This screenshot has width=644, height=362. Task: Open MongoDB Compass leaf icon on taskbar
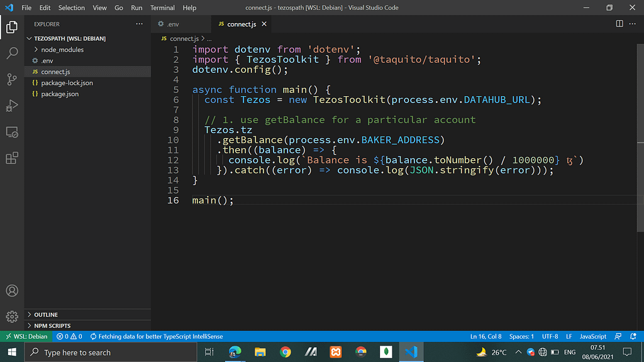pyautogui.click(x=386, y=352)
